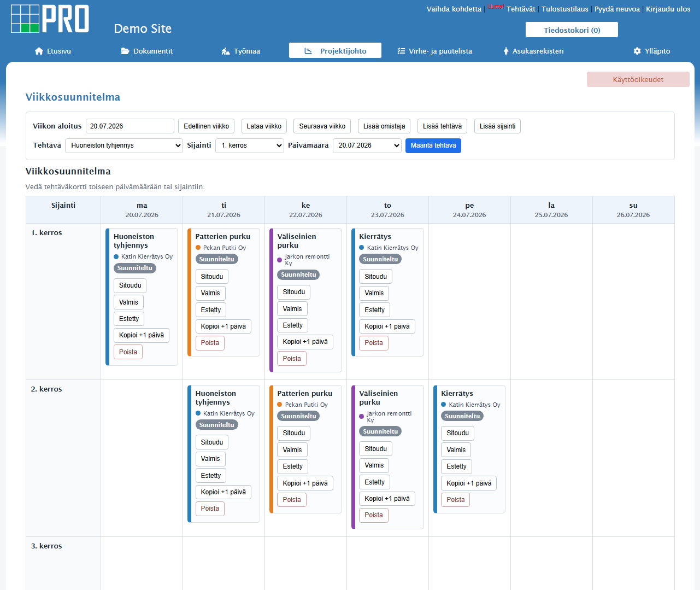The width and height of the screenshot is (700, 590).
Task: Click the Määritä tehtävä button
Action: pyautogui.click(x=433, y=145)
